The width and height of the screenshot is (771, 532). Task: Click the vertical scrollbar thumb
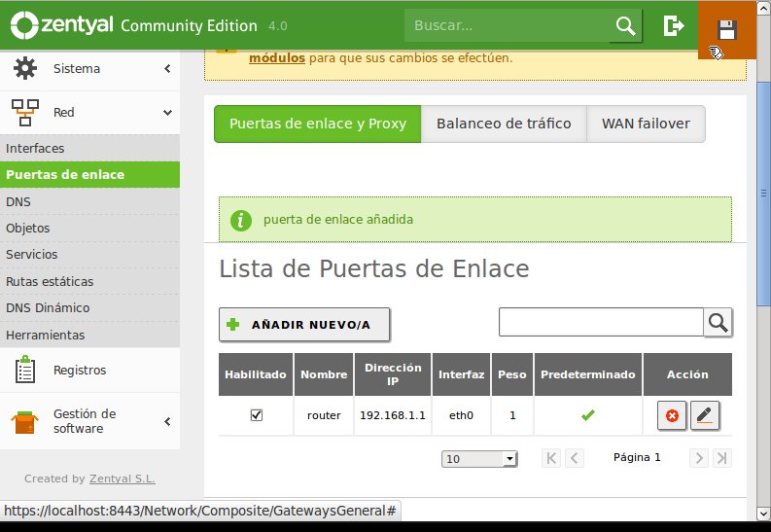pyautogui.click(x=763, y=194)
